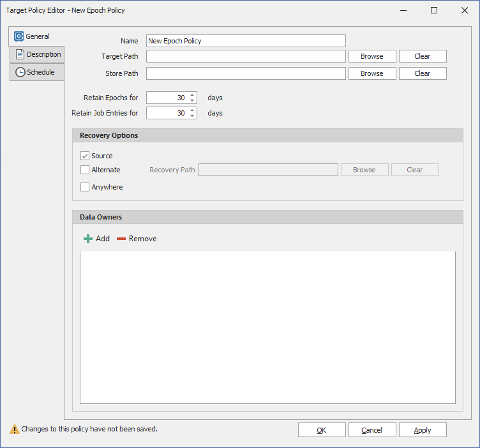Click the Name input field
Image resolution: width=480 pixels, height=448 pixels.
click(x=246, y=41)
